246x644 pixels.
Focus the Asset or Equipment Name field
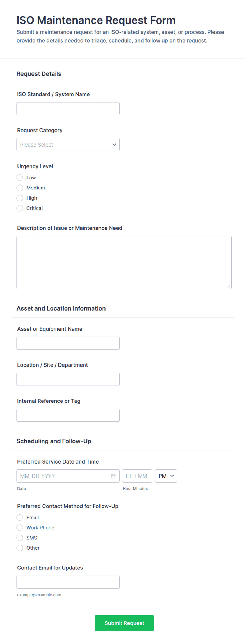coord(68,343)
